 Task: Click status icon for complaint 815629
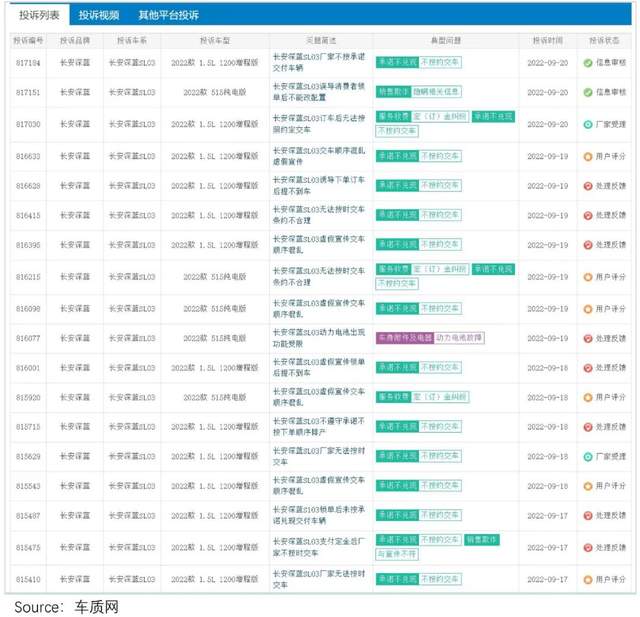(x=588, y=457)
